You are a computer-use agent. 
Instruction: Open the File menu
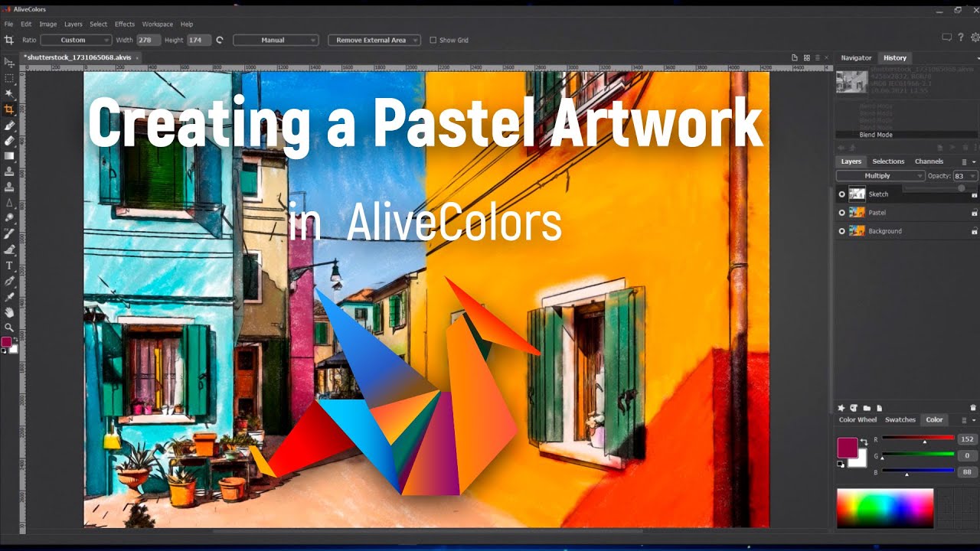[x=9, y=24]
